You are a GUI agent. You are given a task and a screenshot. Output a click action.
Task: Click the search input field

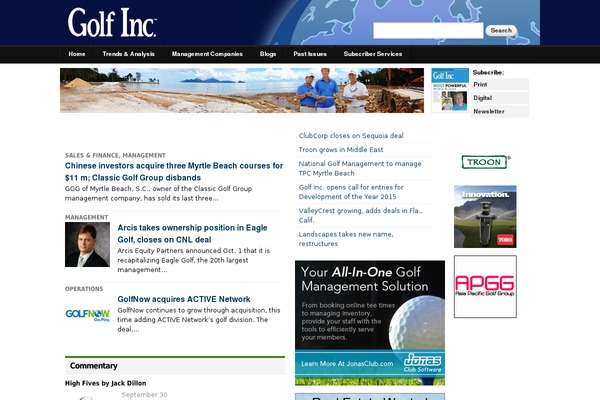click(428, 30)
